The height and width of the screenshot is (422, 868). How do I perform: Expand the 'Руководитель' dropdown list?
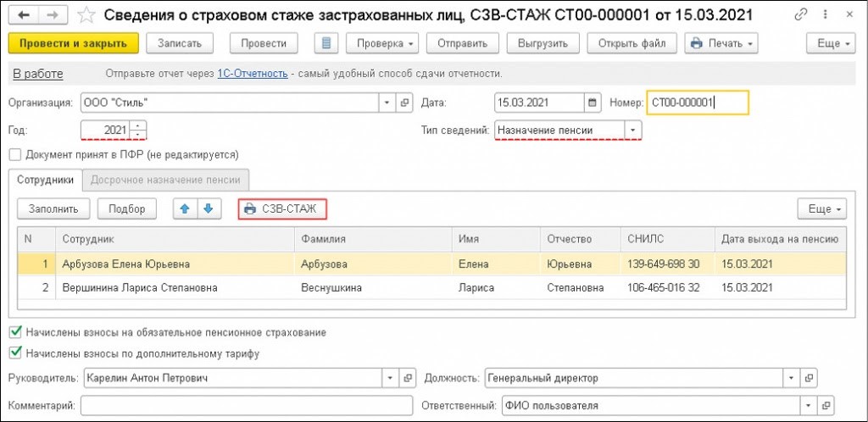389,378
